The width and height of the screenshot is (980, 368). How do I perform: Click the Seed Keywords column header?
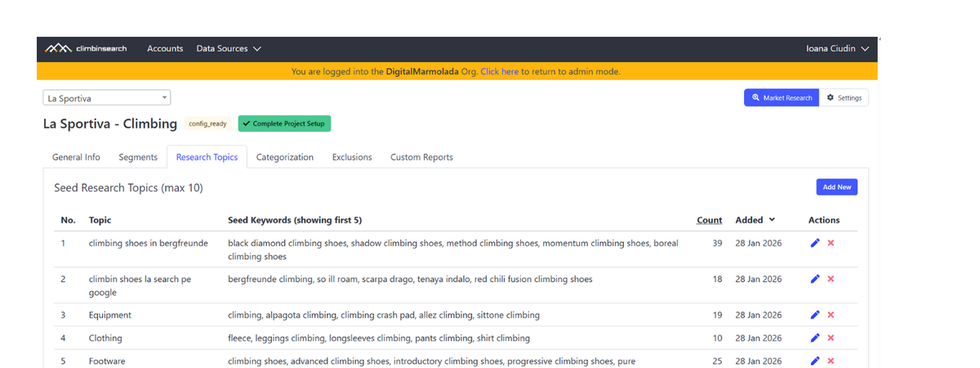(295, 220)
